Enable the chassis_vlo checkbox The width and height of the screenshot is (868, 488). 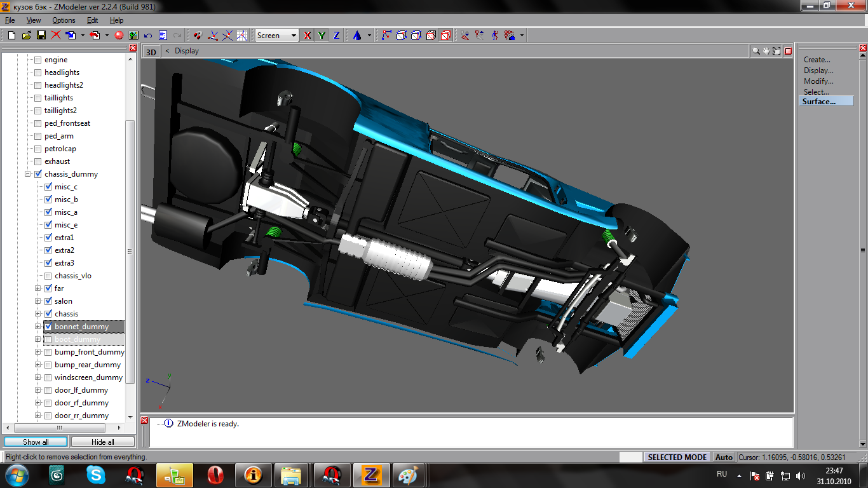coord(48,276)
